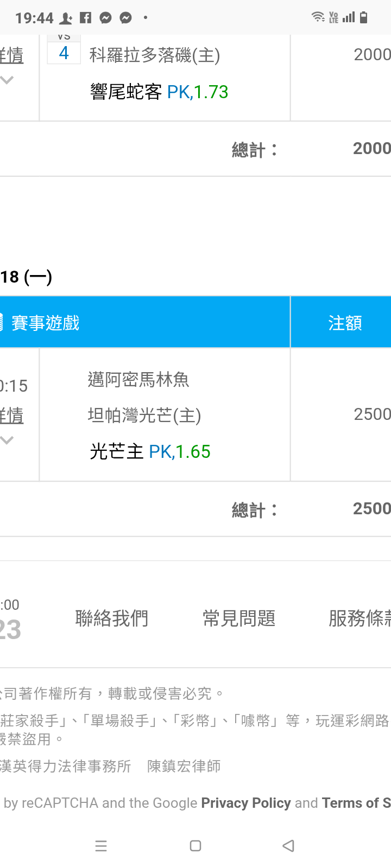Open 詳情 link for the 坦帕灣光芒 game
Viewport: 391px width, 868px height.
(11, 416)
